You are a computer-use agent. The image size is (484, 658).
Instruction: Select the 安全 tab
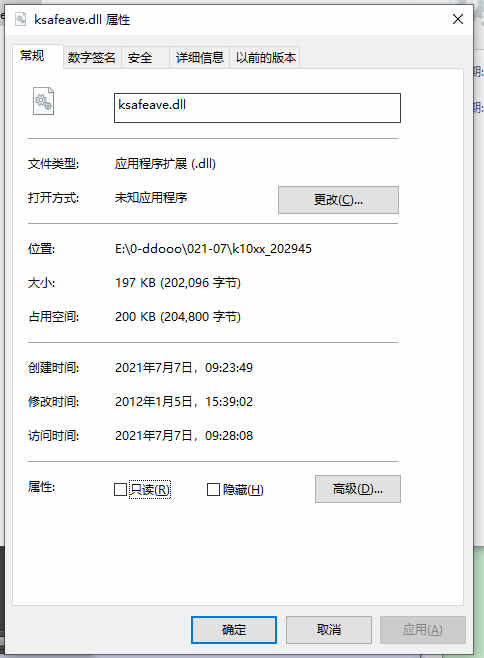pyautogui.click(x=140, y=57)
